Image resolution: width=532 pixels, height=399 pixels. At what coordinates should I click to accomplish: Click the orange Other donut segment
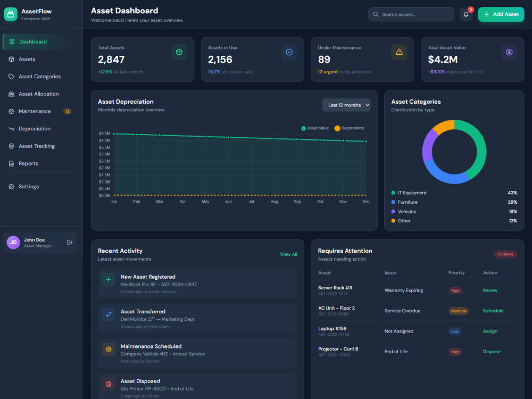tap(445, 127)
